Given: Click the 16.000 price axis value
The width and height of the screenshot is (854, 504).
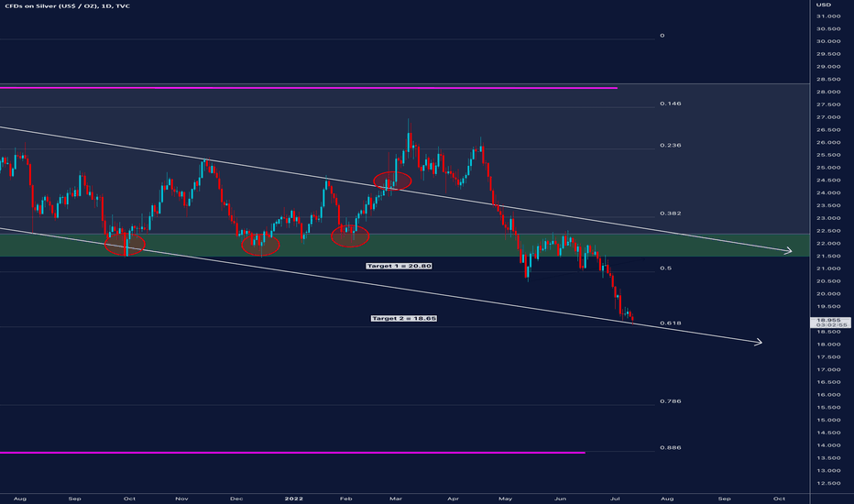Looking at the screenshot, I should click(x=827, y=394).
